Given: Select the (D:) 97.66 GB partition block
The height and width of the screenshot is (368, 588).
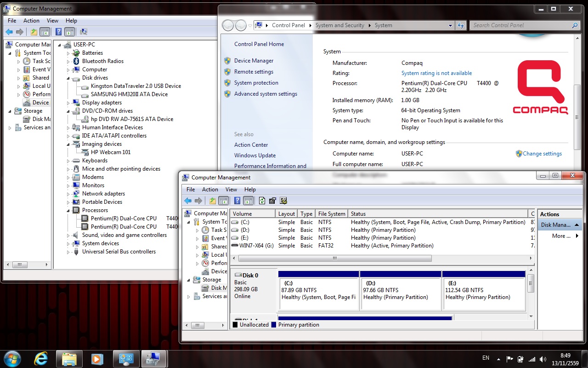Looking at the screenshot, I should pyautogui.click(x=400, y=293).
